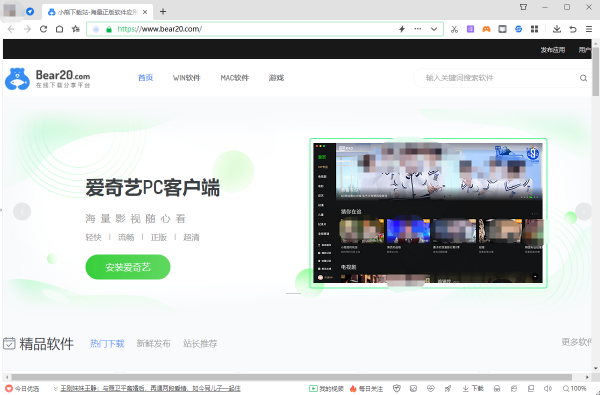This screenshot has width=600, height=395.
Task: Mute page sound via speaker icon
Action: [548, 388]
